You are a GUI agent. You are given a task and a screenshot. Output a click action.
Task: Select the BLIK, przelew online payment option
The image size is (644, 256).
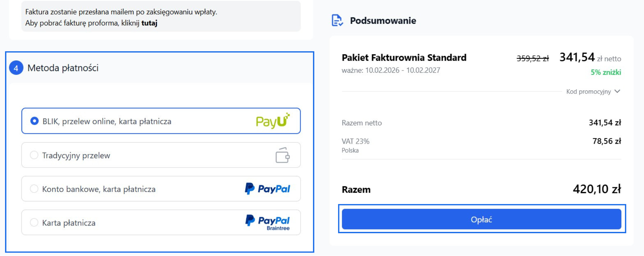click(x=34, y=121)
